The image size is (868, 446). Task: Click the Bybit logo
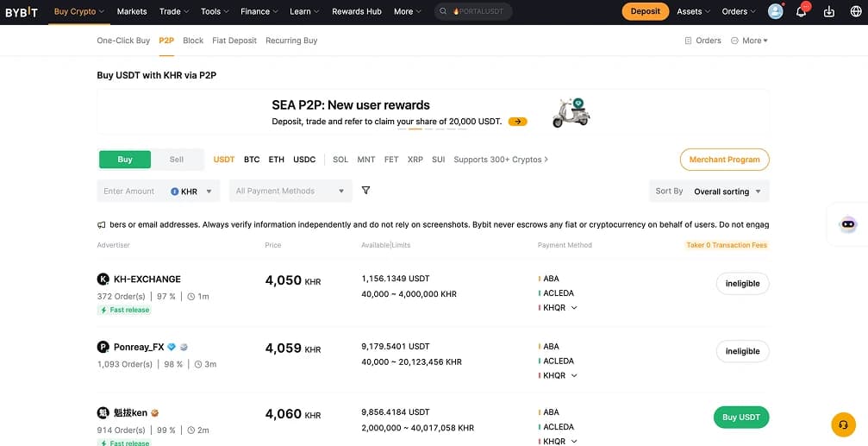[22, 11]
